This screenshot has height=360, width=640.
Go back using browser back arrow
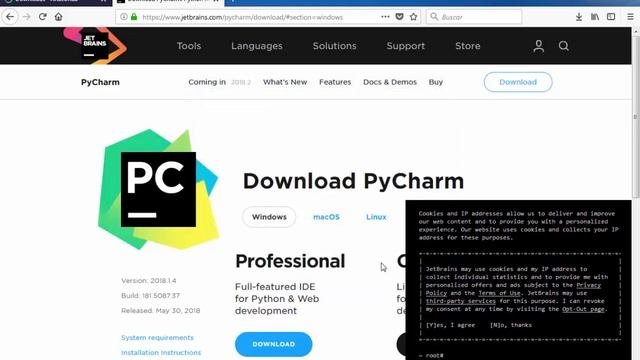[x=10, y=17]
